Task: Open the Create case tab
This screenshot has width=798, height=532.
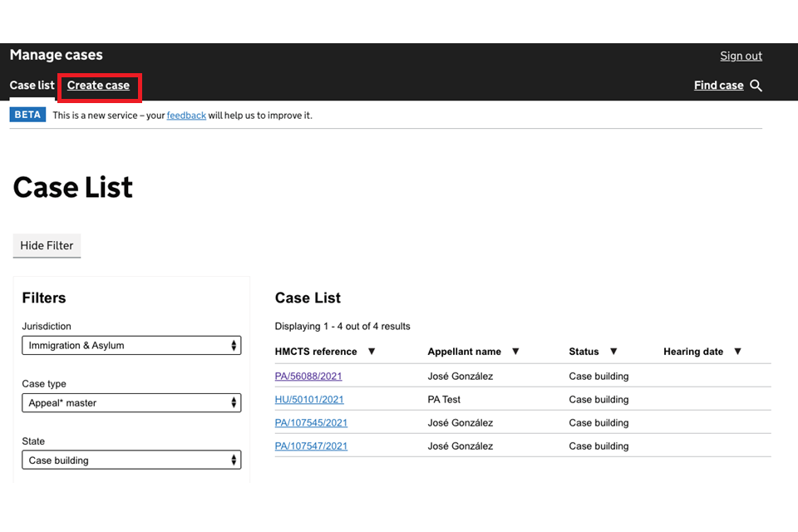Action: (x=98, y=86)
